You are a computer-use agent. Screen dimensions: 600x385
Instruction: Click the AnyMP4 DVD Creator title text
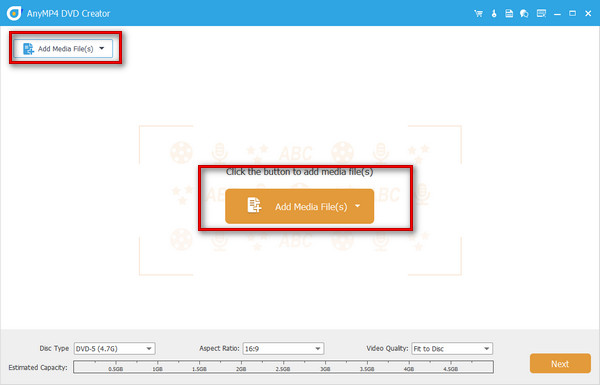pos(68,13)
